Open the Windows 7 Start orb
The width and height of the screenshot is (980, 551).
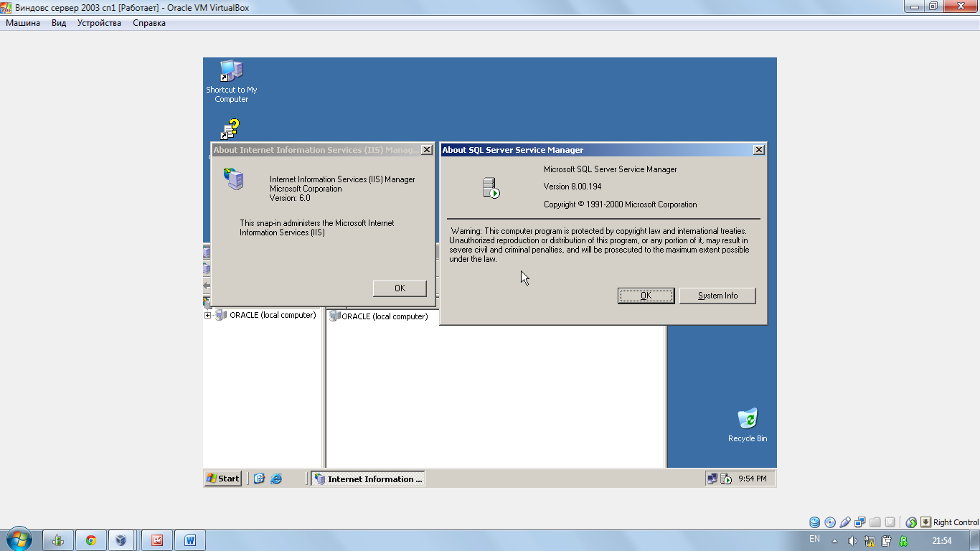(x=19, y=540)
